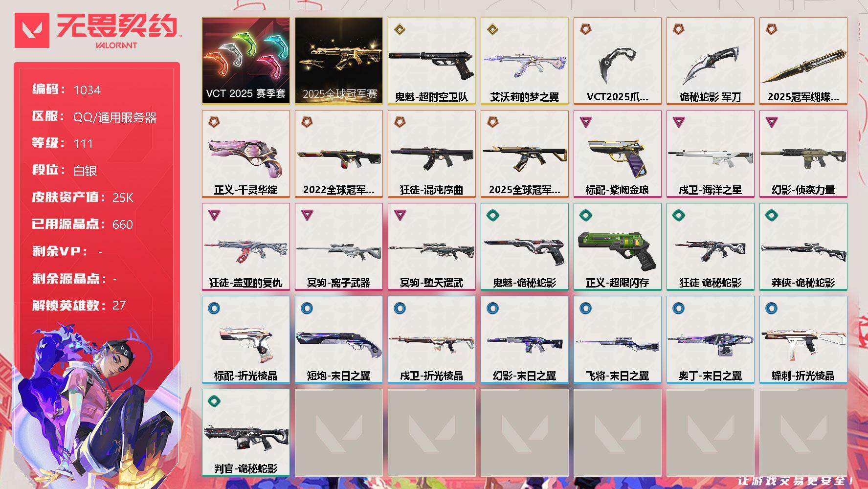Select the 2025全球冠军赛 bundle card
Viewport: 868px width, 489px height.
[x=338, y=61]
